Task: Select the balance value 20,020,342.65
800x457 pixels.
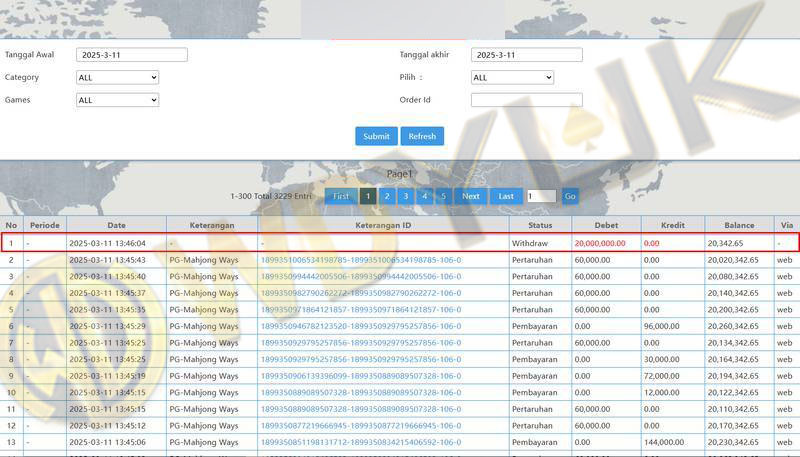Action: click(x=733, y=260)
